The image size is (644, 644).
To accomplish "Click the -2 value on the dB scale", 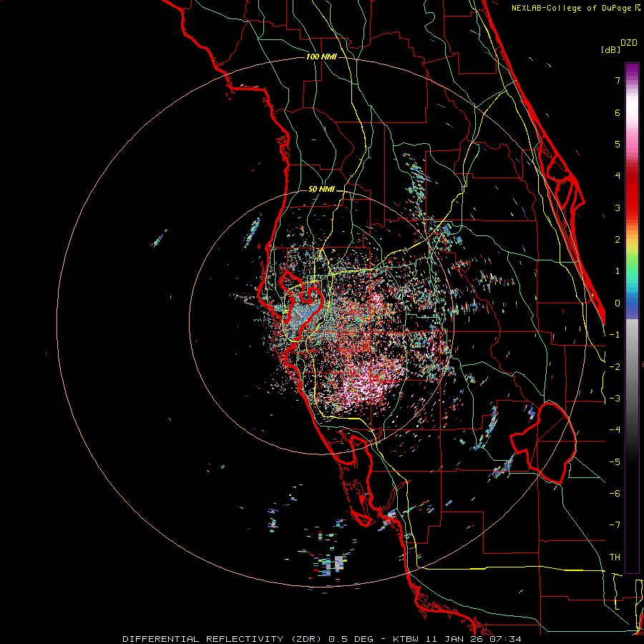I will 615,367.
